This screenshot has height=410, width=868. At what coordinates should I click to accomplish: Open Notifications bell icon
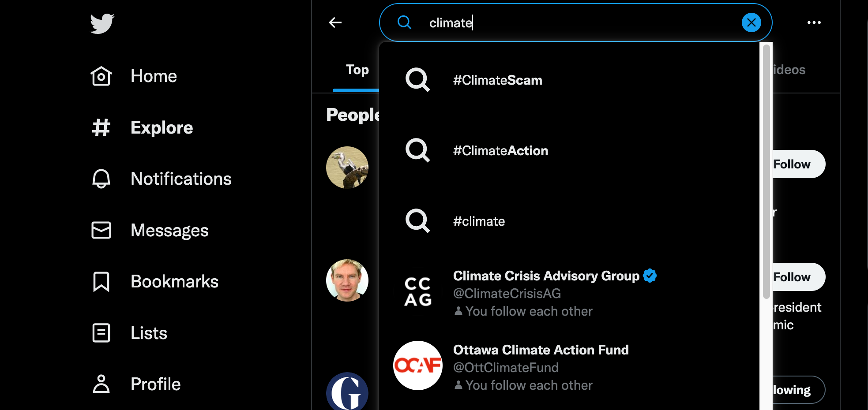pos(101,179)
